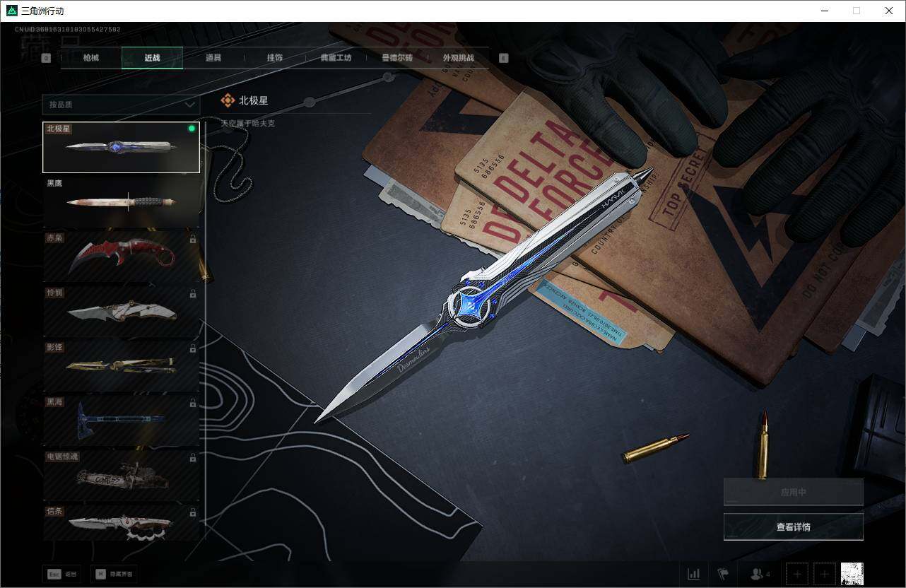Select the 电锯惊魂 chainsaw skin thumbnail

pyautogui.click(x=121, y=474)
